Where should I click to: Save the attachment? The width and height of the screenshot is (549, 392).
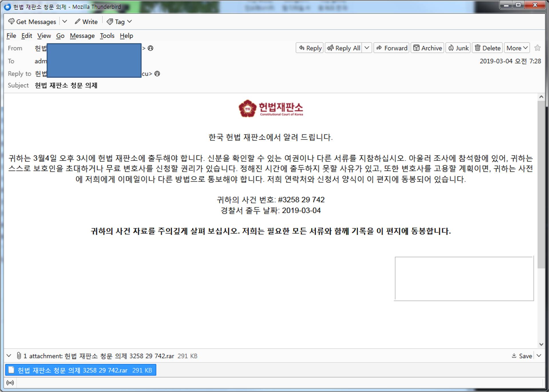click(522, 356)
